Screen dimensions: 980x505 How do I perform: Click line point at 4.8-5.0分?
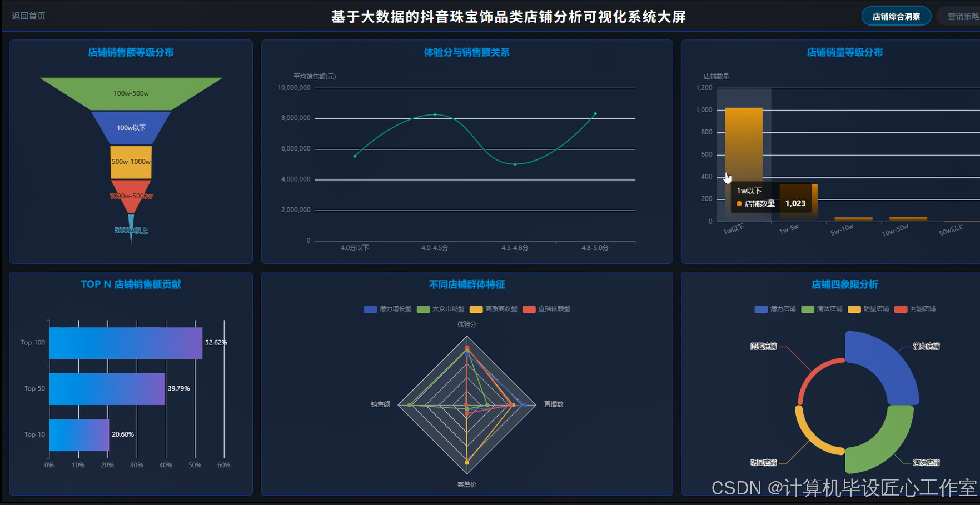595,114
